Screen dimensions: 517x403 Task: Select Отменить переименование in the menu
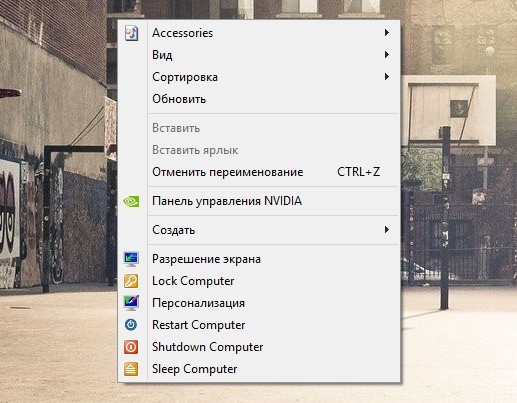[x=259, y=172]
